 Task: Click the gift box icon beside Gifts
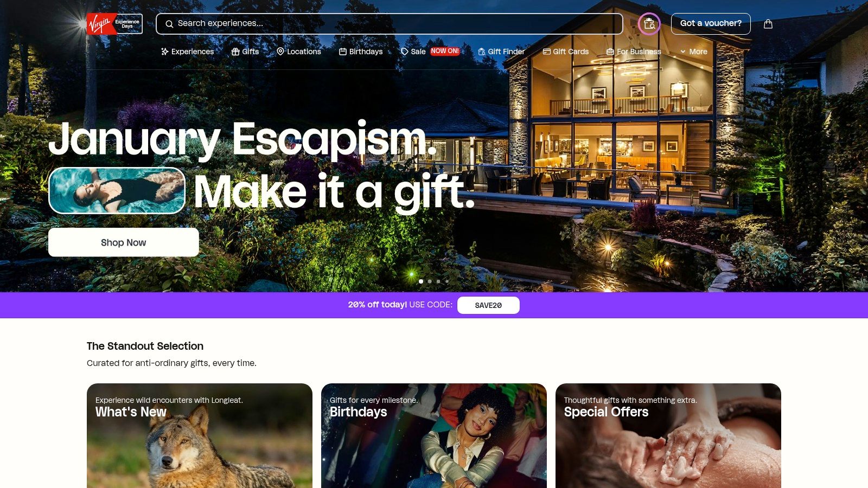click(235, 52)
